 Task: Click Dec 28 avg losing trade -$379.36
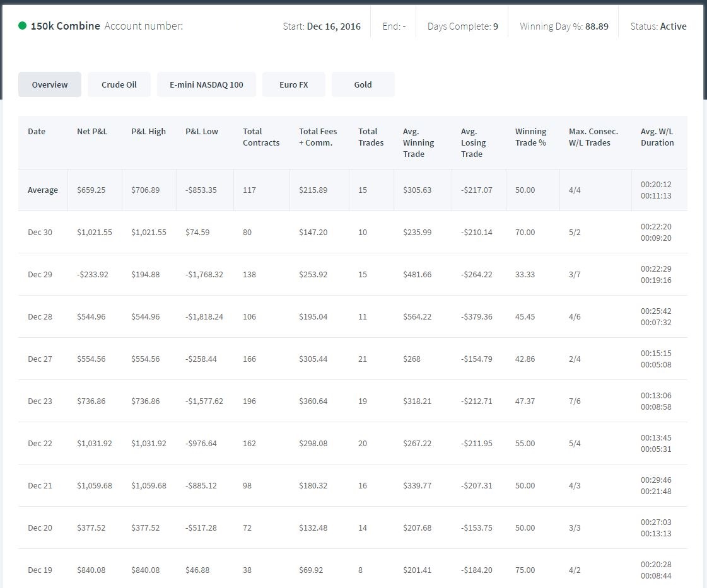coord(477,317)
